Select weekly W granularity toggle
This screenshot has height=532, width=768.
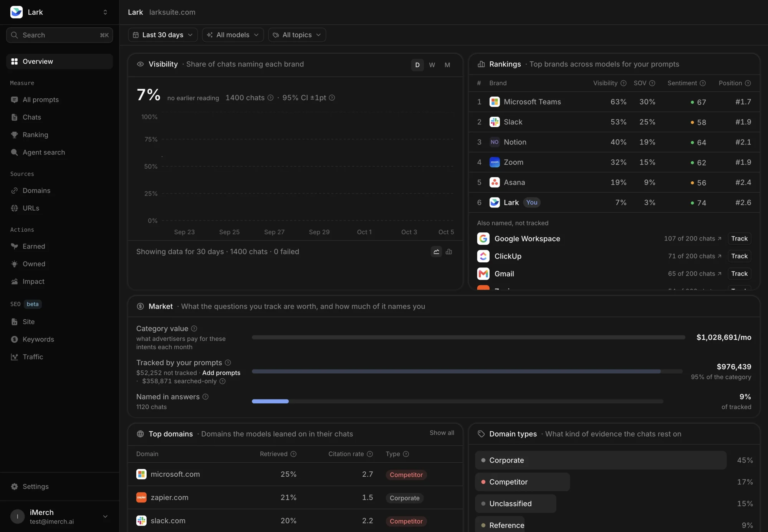[x=432, y=65]
